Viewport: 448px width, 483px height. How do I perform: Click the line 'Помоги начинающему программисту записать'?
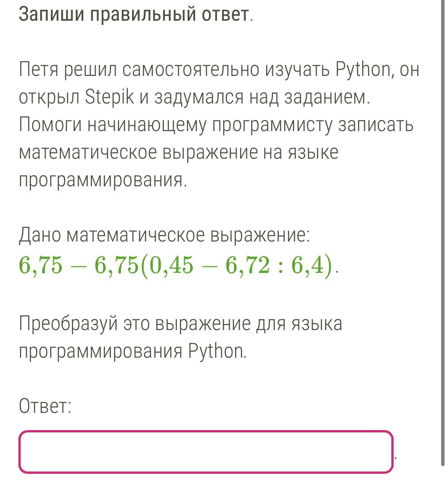216,125
